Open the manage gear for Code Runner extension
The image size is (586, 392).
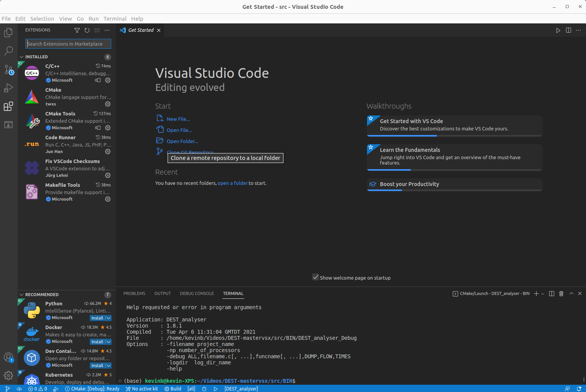pos(108,152)
